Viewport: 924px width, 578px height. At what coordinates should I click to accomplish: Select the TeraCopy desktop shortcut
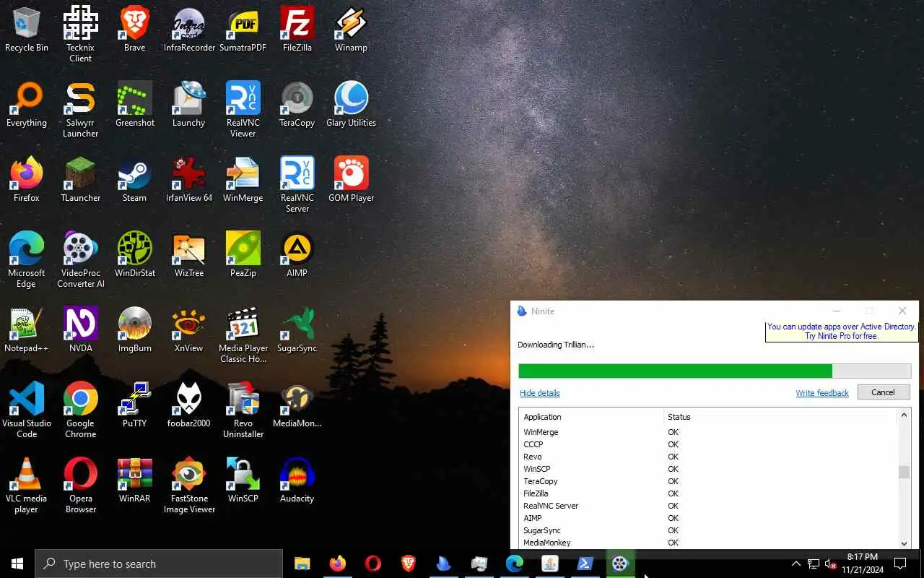pos(297,105)
